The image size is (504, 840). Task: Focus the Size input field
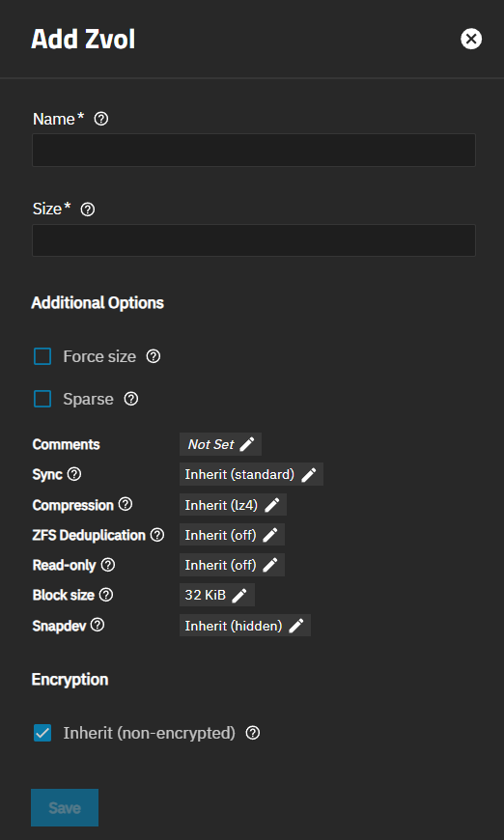tap(254, 240)
